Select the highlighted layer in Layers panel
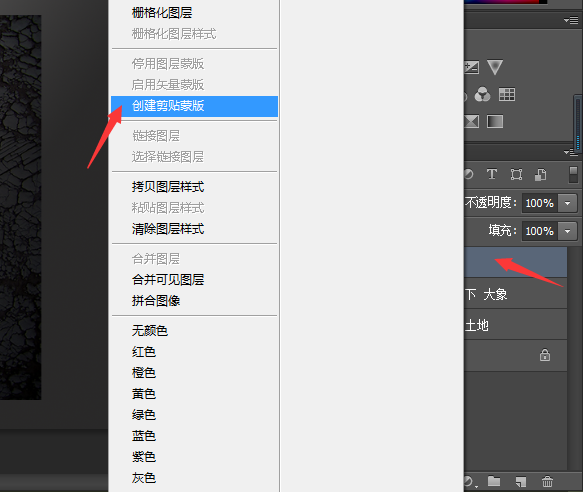This screenshot has width=583, height=492. (516, 262)
